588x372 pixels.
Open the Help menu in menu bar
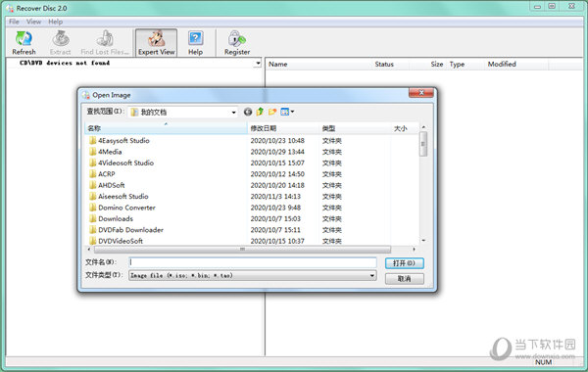pos(56,22)
